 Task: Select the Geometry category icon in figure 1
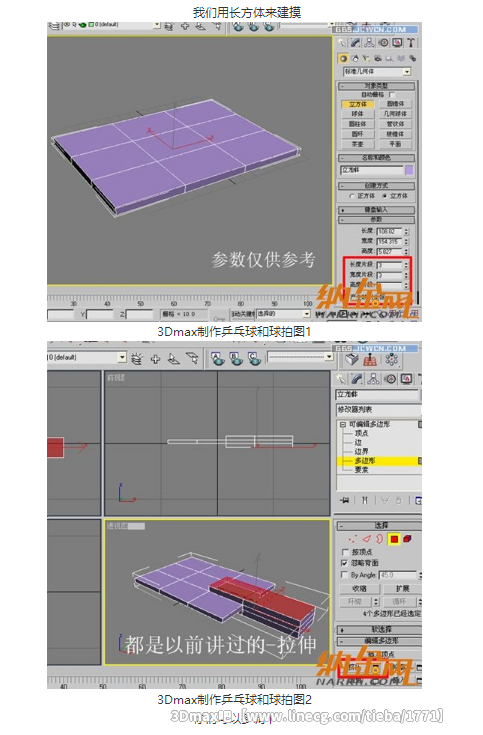[343, 59]
